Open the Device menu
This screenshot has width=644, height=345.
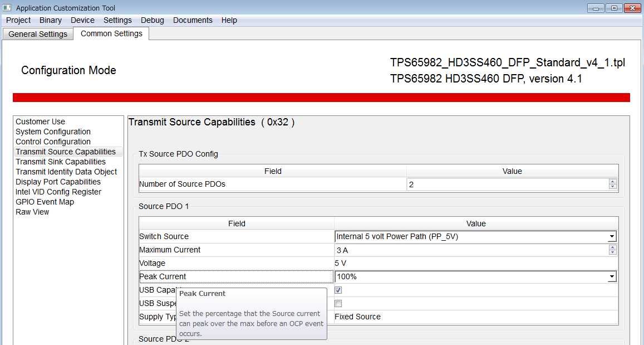82,20
